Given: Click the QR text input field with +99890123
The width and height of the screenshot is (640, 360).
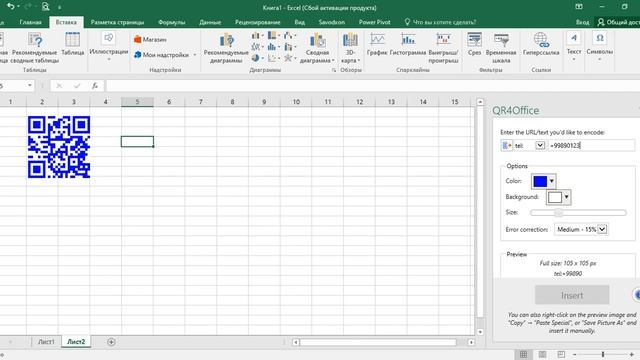Looking at the screenshot, I should [591, 145].
